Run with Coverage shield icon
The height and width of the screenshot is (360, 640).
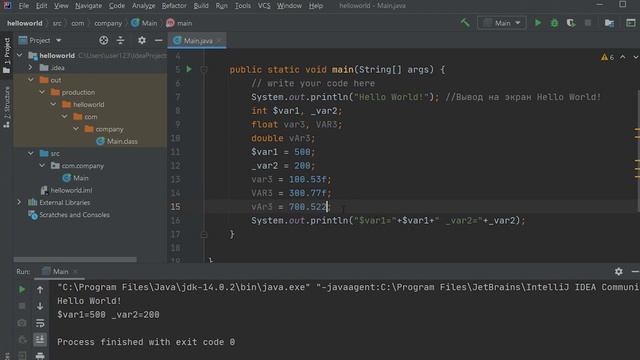click(571, 23)
